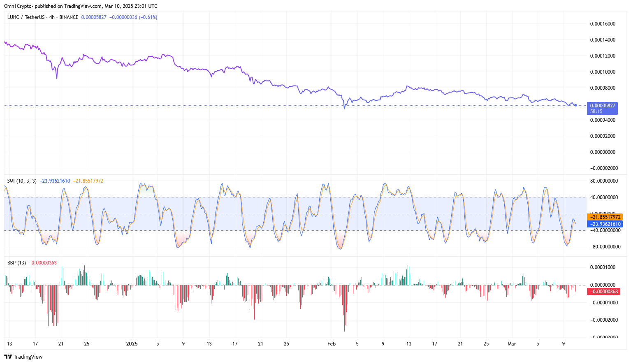Click the blue SMI value −23.93621610 in legend
The image size is (631, 364).
(55, 181)
